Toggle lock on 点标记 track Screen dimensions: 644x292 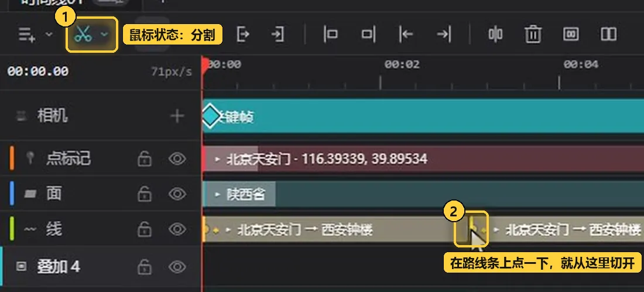coord(144,159)
